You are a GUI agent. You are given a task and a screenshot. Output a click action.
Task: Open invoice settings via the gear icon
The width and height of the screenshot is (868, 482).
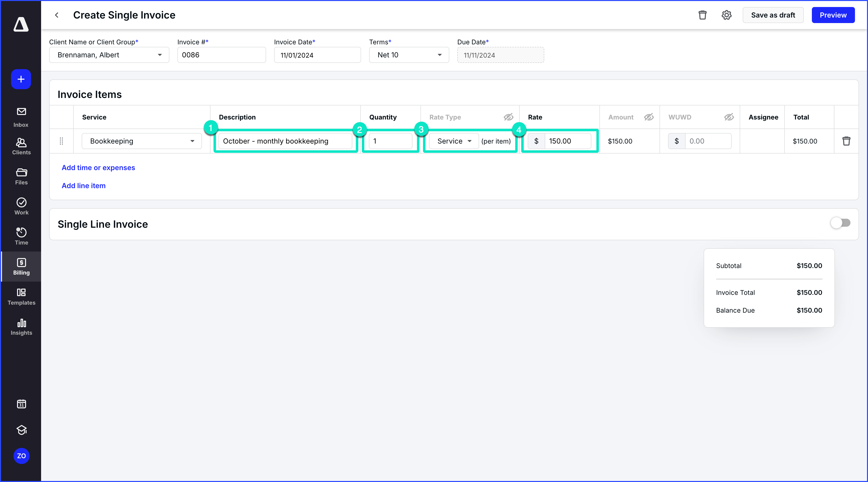(726, 15)
